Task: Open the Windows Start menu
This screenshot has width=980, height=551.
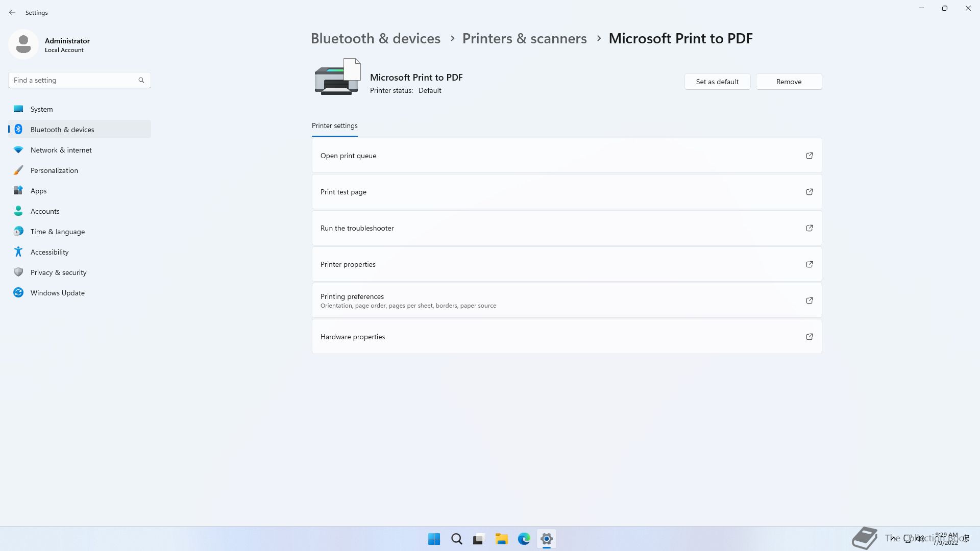Action: click(434, 539)
